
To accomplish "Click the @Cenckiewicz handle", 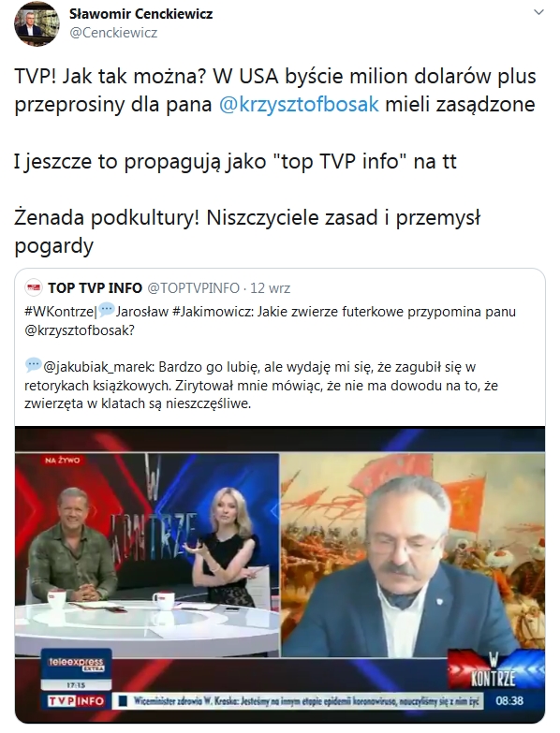I will [113, 33].
